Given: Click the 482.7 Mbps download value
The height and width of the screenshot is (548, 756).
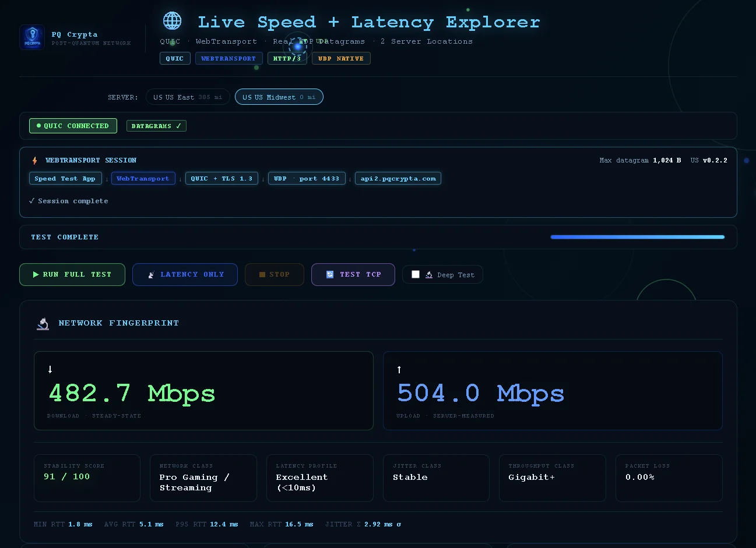Looking at the screenshot, I should [132, 394].
